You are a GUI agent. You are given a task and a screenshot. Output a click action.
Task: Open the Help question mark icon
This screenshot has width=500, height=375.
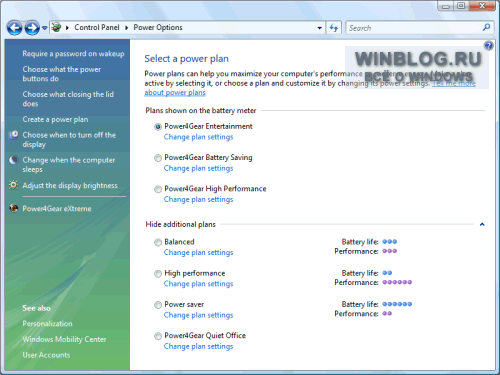click(489, 46)
